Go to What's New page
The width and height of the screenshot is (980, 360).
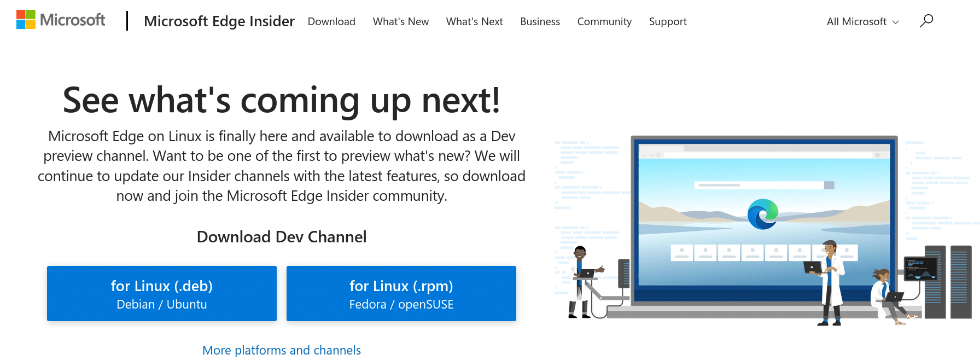click(x=401, y=21)
